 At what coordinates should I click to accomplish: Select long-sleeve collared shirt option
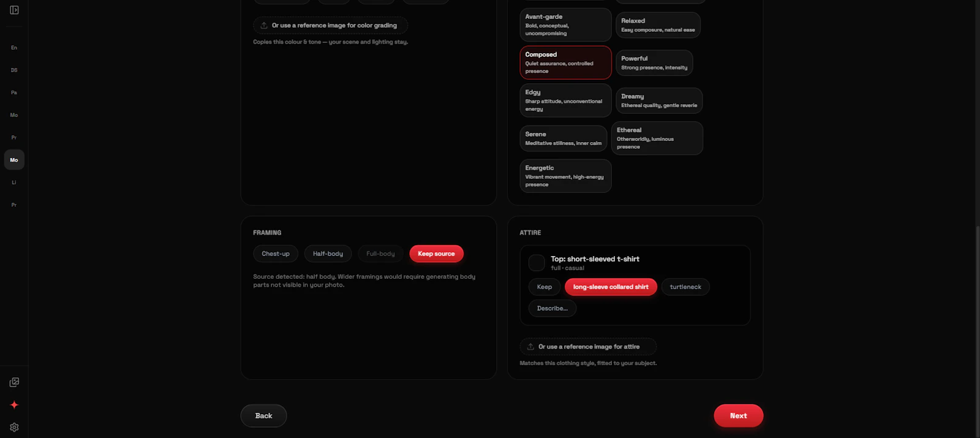[611, 287]
